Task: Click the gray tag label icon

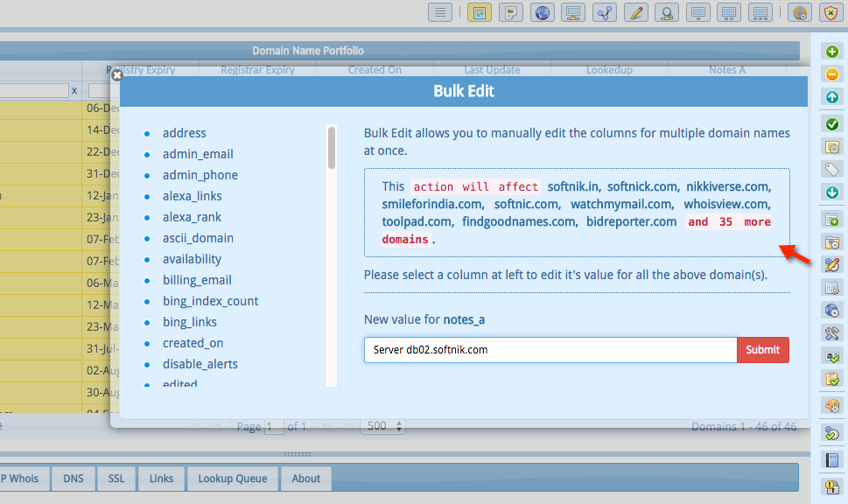Action: point(831,169)
